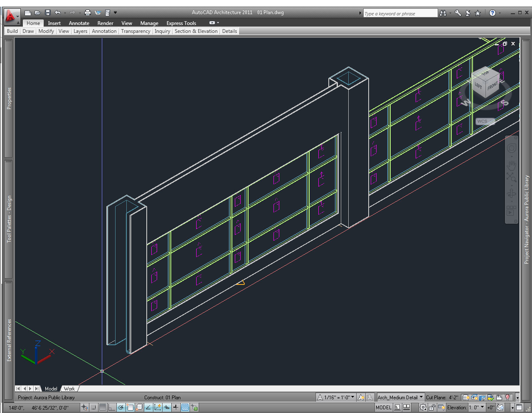The width and height of the screenshot is (532, 413).
Task: Toggle Grid Display in the status bar
Action: (x=103, y=408)
